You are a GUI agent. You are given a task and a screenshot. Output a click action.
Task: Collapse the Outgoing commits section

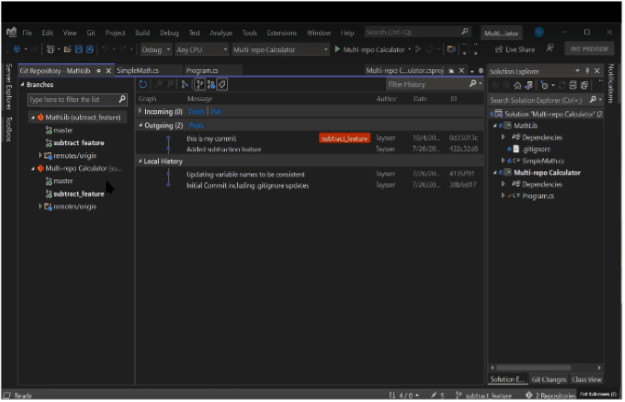click(140, 125)
